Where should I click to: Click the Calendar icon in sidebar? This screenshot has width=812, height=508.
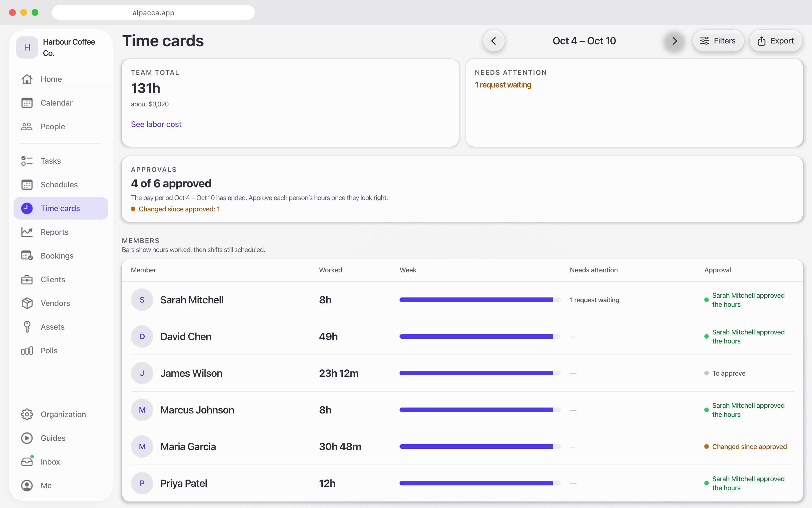[x=27, y=103]
